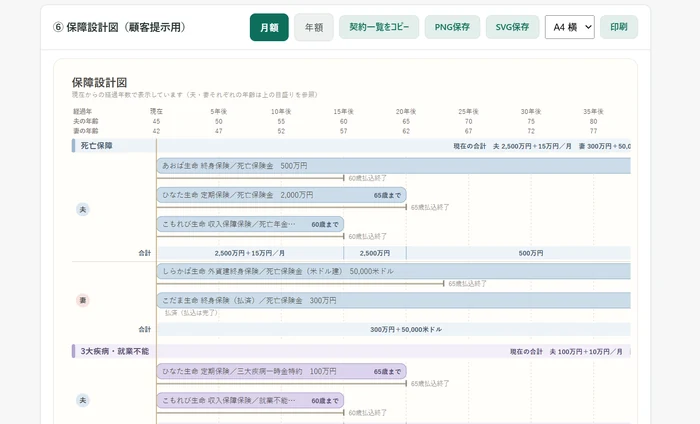Click ⑥ 保障設計図（顧客提示用） panel heading

tap(119, 27)
